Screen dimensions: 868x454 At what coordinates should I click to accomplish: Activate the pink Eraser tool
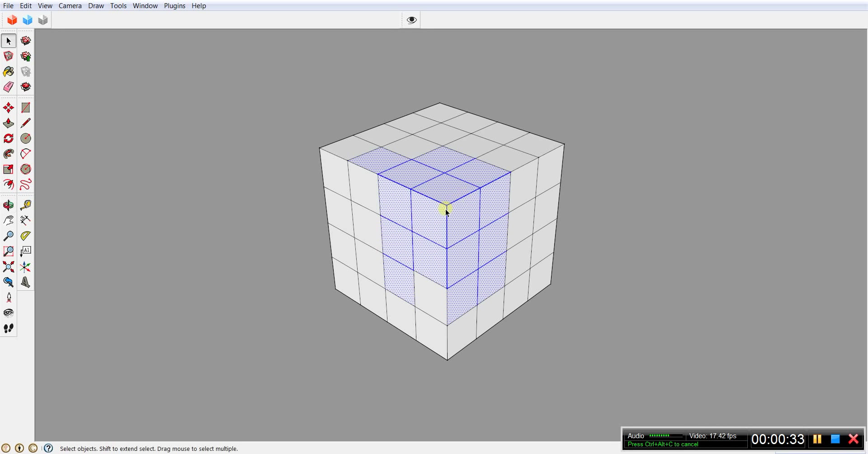tap(9, 87)
